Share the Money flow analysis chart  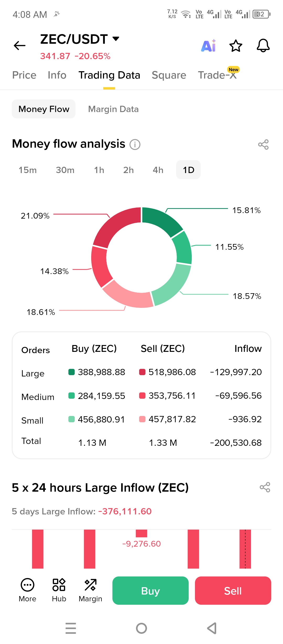(x=263, y=145)
